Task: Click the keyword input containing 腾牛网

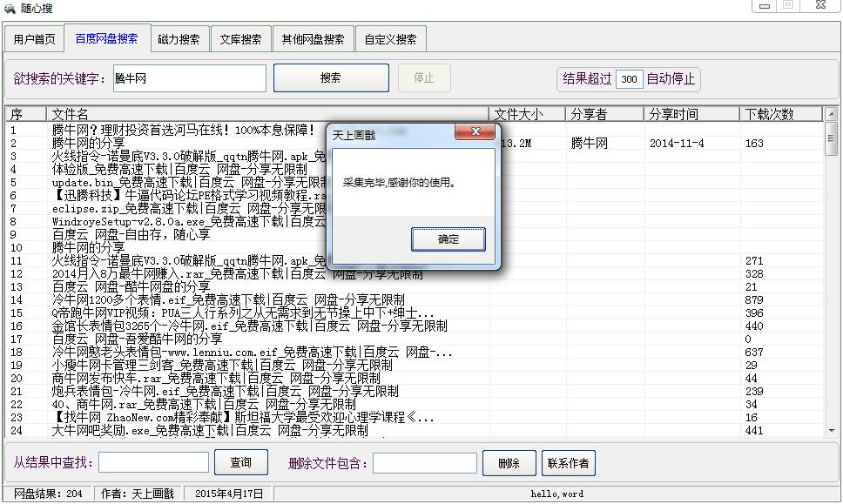Action: (x=189, y=78)
